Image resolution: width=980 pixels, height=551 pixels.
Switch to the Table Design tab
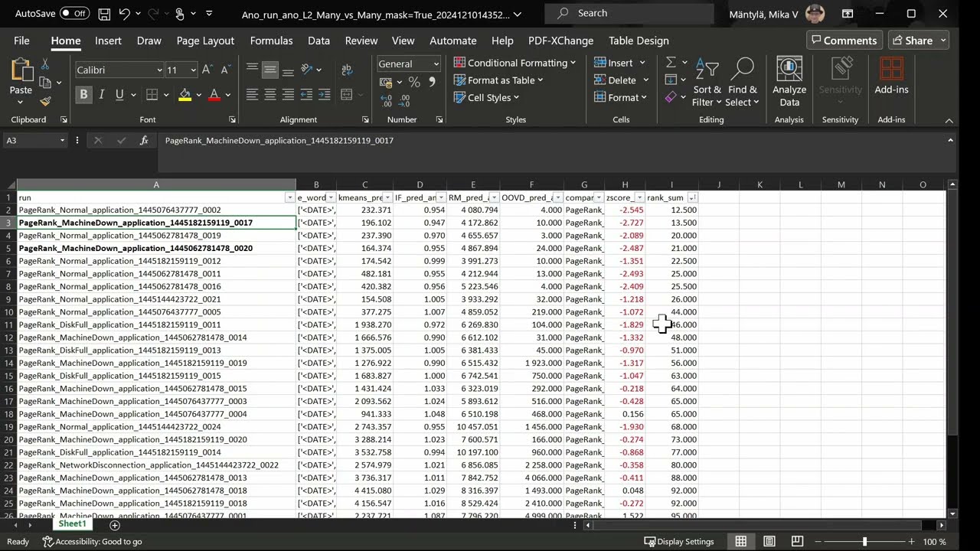point(639,41)
